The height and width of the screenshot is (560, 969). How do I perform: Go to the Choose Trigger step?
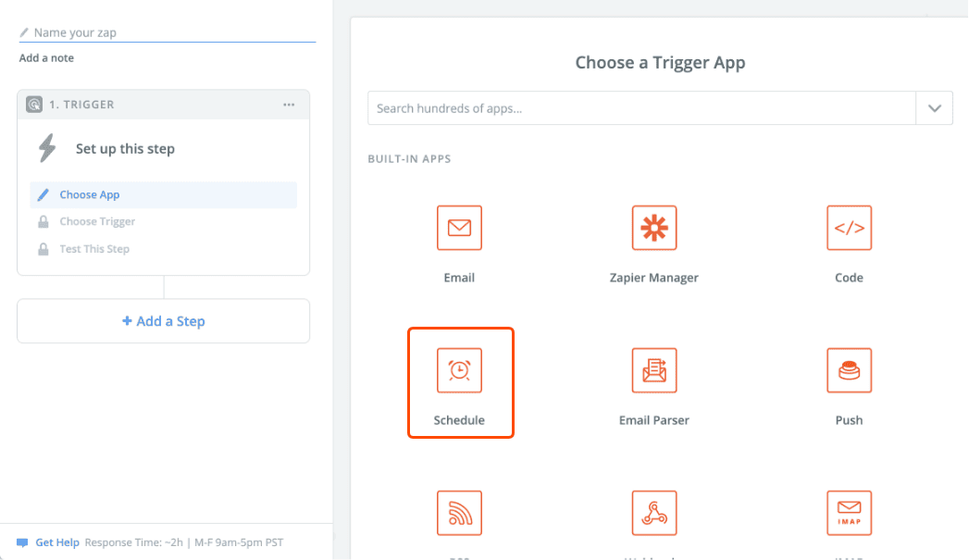[x=97, y=222]
